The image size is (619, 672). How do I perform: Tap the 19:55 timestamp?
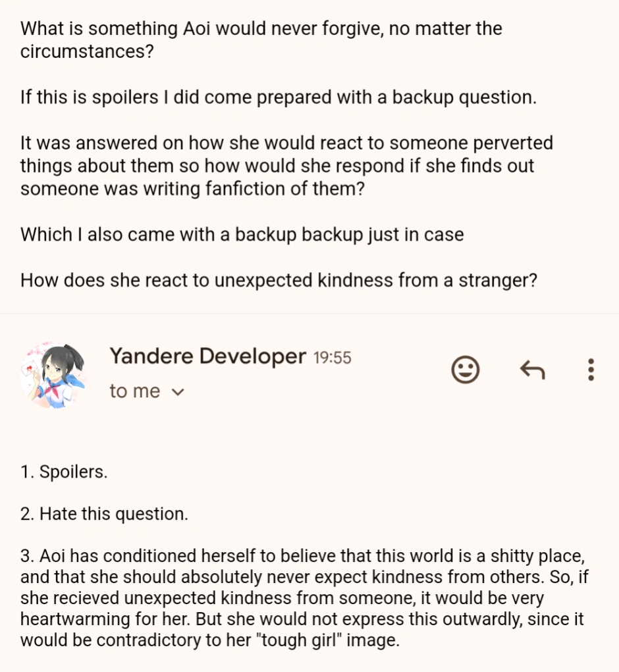(333, 358)
